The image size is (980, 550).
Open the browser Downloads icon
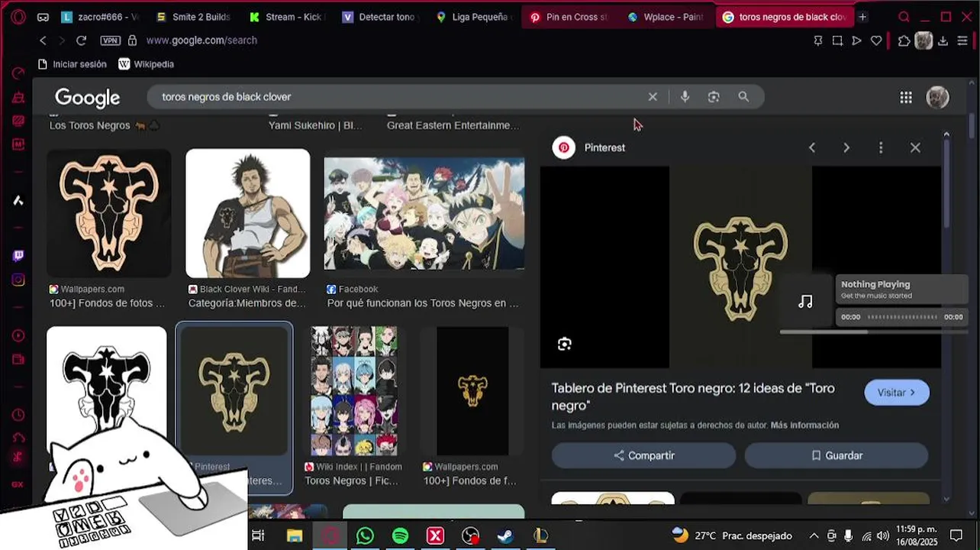coord(943,40)
